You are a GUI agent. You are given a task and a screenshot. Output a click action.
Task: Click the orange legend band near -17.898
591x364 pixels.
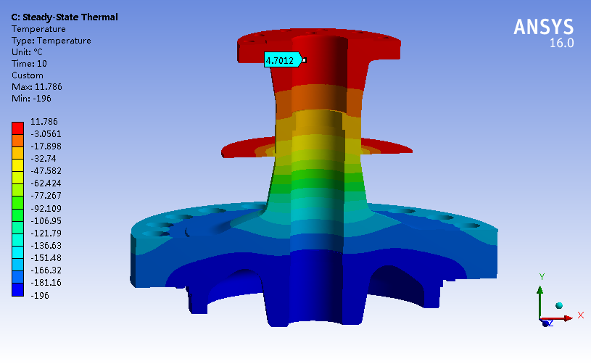click(x=17, y=141)
